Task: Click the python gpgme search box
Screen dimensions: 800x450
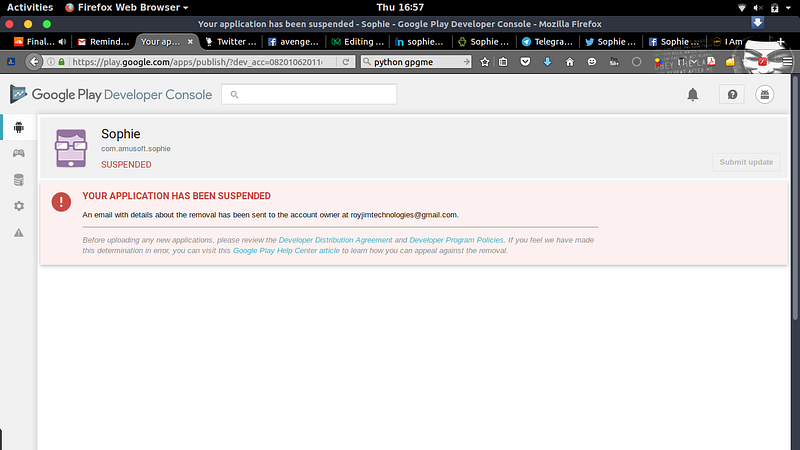Action: click(x=416, y=62)
